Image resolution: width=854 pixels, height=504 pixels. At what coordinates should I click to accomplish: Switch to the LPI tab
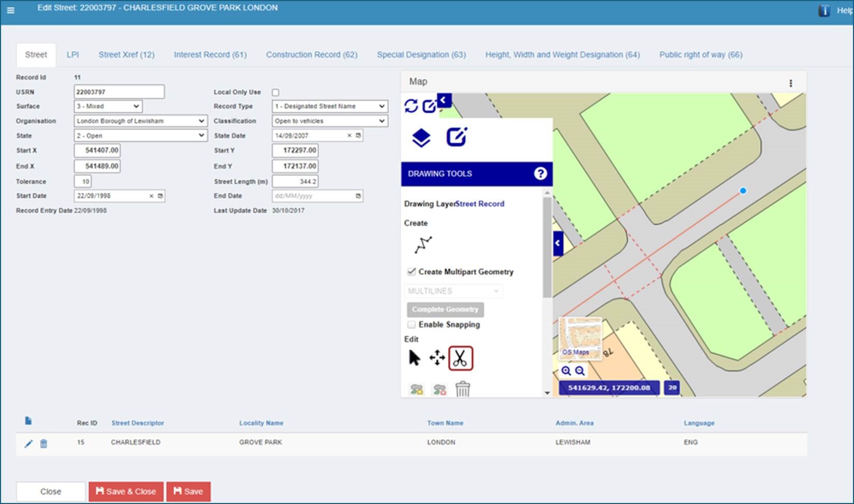(x=73, y=55)
